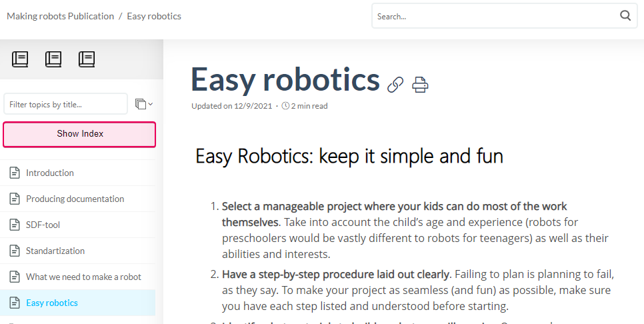Click the first book icon in sidebar
Image resolution: width=644 pixels, height=324 pixels.
[20, 59]
